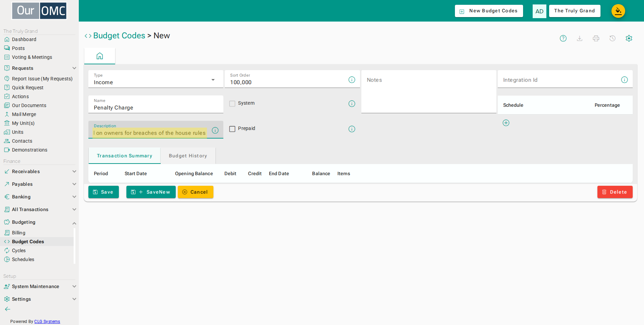644x325 pixels.
Task: Open Billing in the sidebar
Action: 18,233
